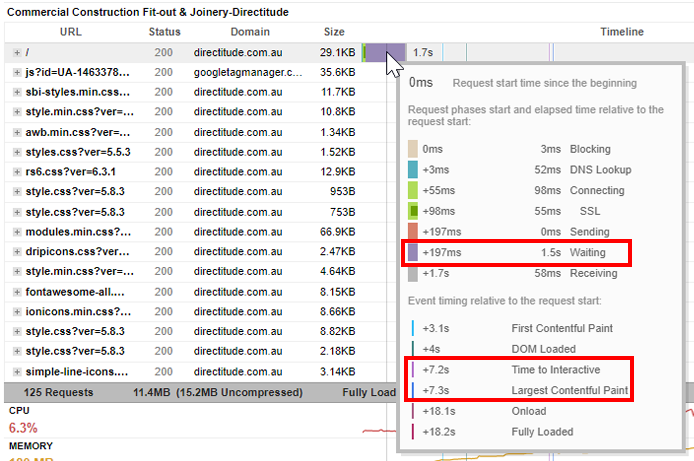694x461 pixels.
Task: Click the CPU 6.3% value
Action: coord(23,428)
